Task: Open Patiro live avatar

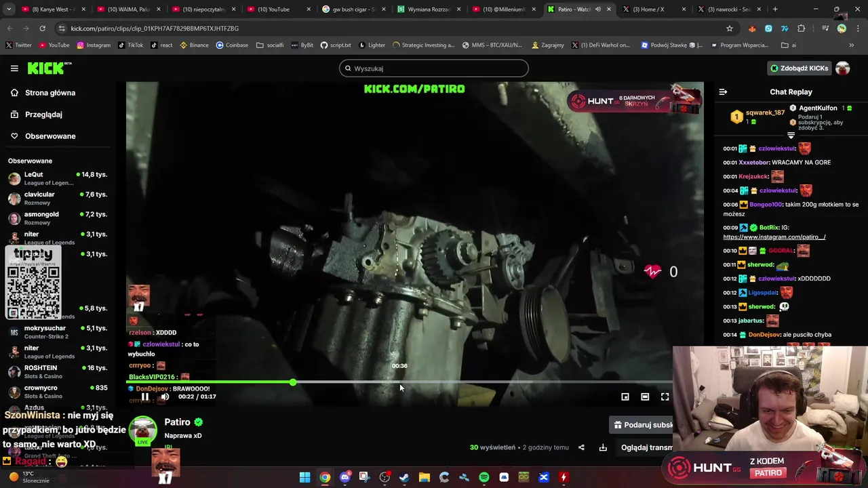Action: pyautogui.click(x=142, y=431)
